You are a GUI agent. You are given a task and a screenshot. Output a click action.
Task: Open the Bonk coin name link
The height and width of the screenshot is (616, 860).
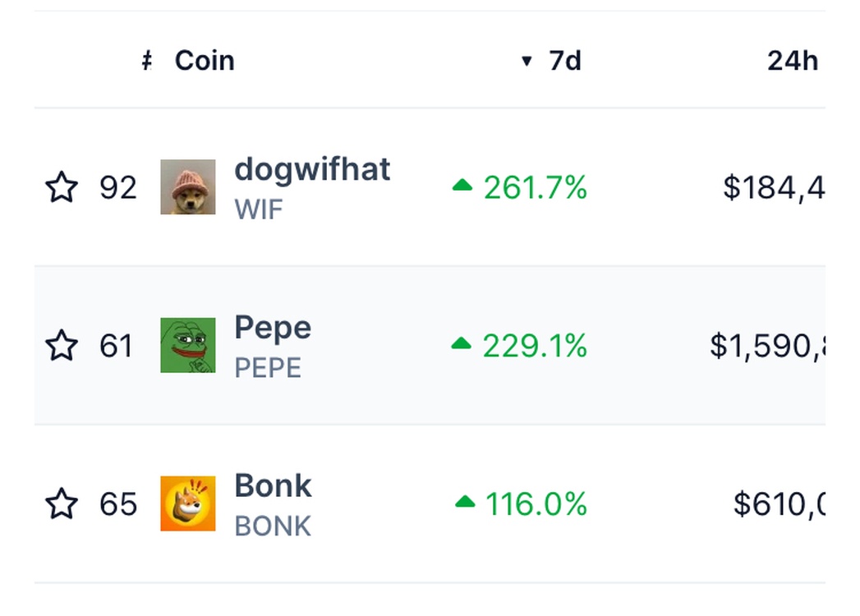tap(273, 485)
